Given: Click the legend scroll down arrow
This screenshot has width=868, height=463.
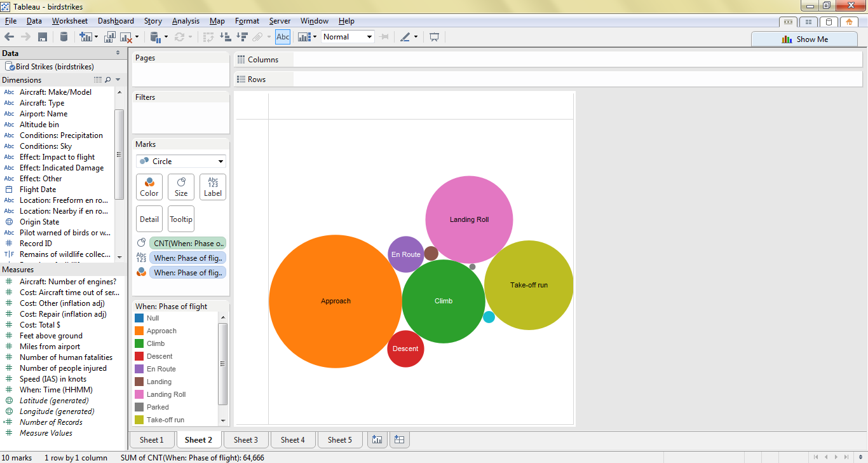Looking at the screenshot, I should click(x=222, y=420).
